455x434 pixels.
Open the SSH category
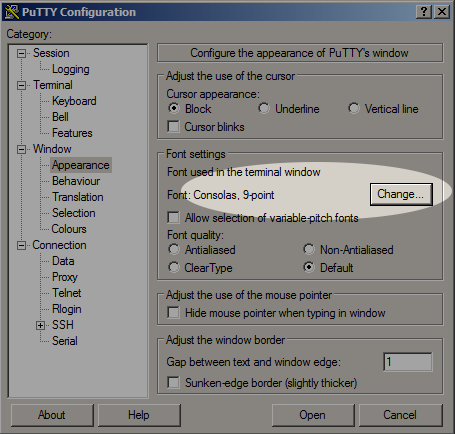pos(63,325)
